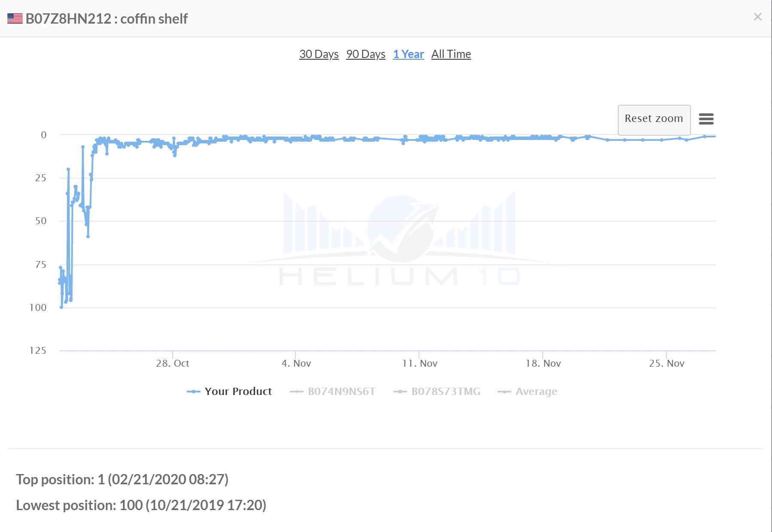Switch to the 30 Days range
The height and width of the screenshot is (532, 772).
[x=319, y=54]
